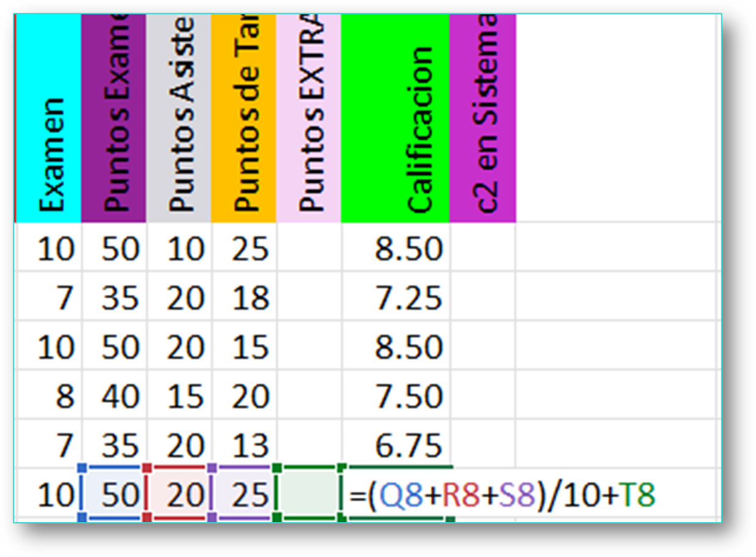The height and width of the screenshot is (557, 756).
Task: Click the cell containing 6.75
Action: [x=395, y=445]
